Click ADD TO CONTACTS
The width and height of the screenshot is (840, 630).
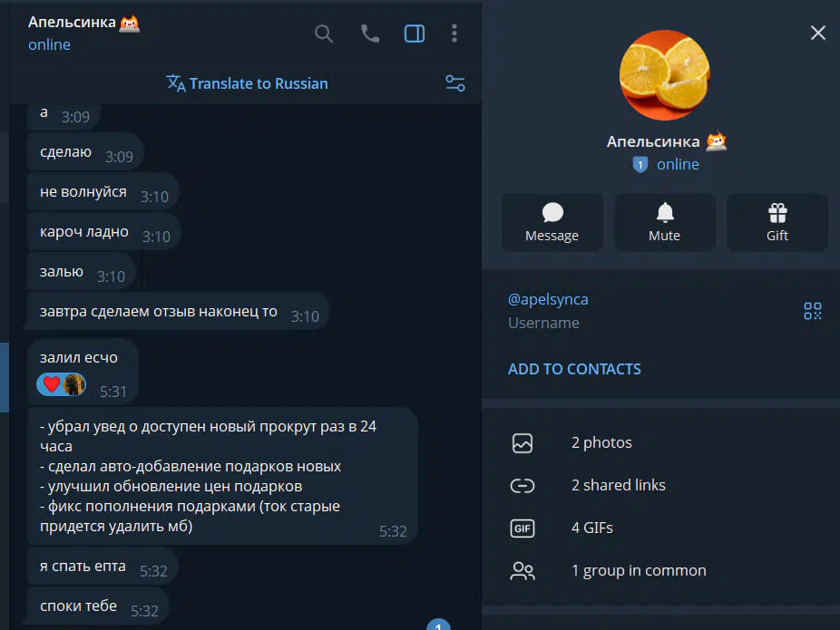tap(574, 369)
